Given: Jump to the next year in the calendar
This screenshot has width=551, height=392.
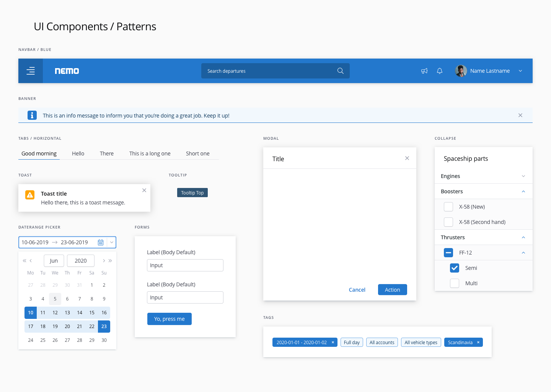Looking at the screenshot, I should click(110, 261).
